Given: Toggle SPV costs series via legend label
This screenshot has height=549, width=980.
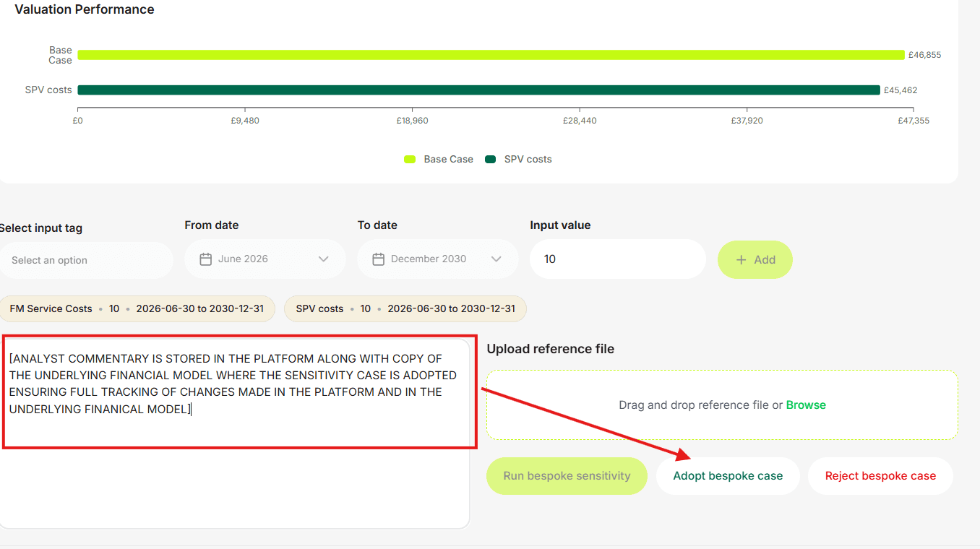Looking at the screenshot, I should pyautogui.click(x=528, y=160).
